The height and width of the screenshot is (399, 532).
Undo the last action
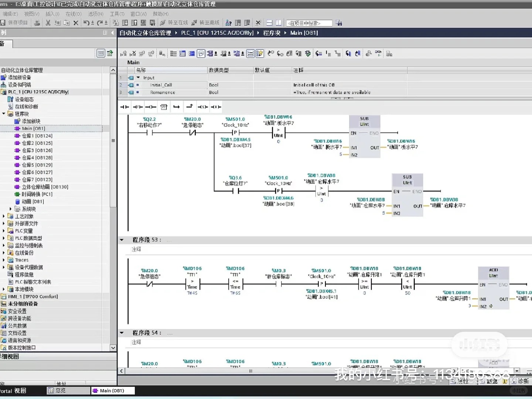[86, 23]
